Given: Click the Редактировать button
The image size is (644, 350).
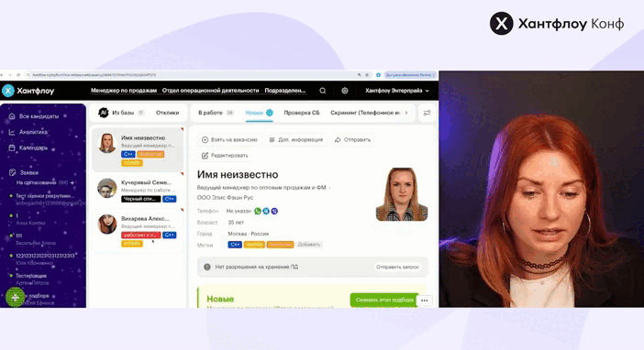Looking at the screenshot, I should (x=225, y=156).
